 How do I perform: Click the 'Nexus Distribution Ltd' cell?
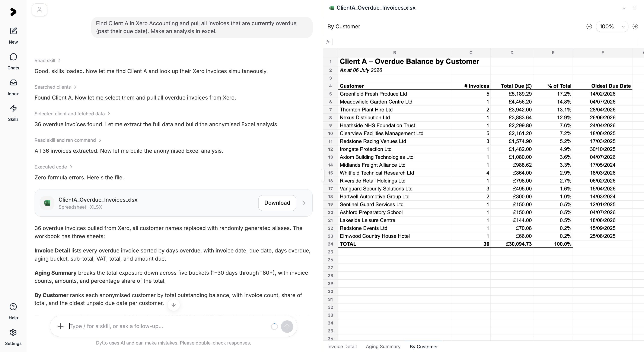click(x=395, y=118)
